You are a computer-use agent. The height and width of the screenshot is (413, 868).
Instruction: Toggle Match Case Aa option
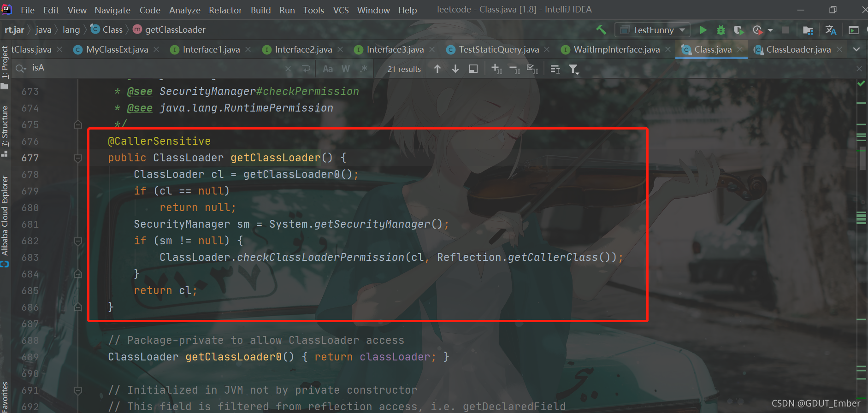point(328,69)
